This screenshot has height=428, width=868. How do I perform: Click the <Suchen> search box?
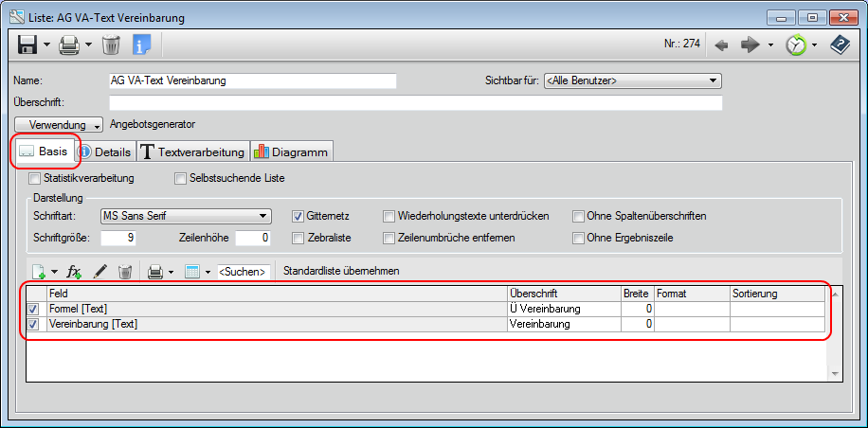[244, 272]
